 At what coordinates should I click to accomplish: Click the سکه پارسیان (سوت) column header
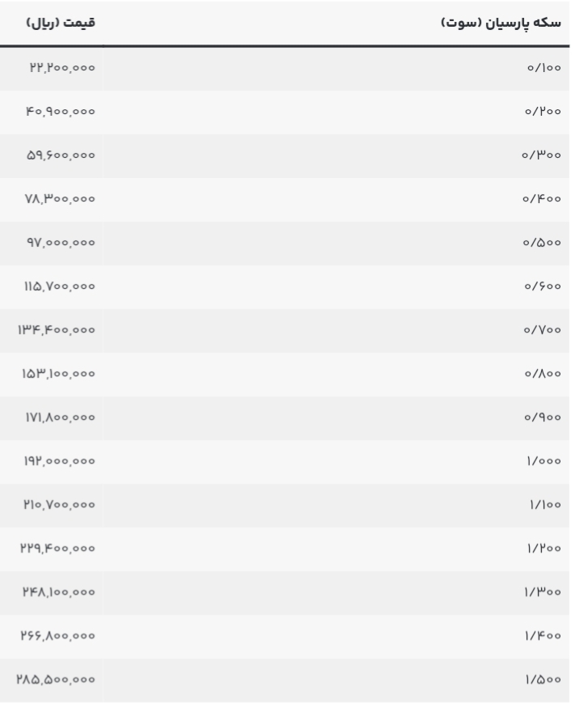(x=501, y=23)
